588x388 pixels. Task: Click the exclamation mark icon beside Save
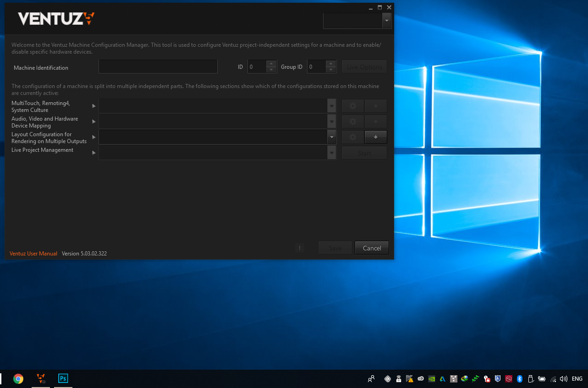point(300,248)
